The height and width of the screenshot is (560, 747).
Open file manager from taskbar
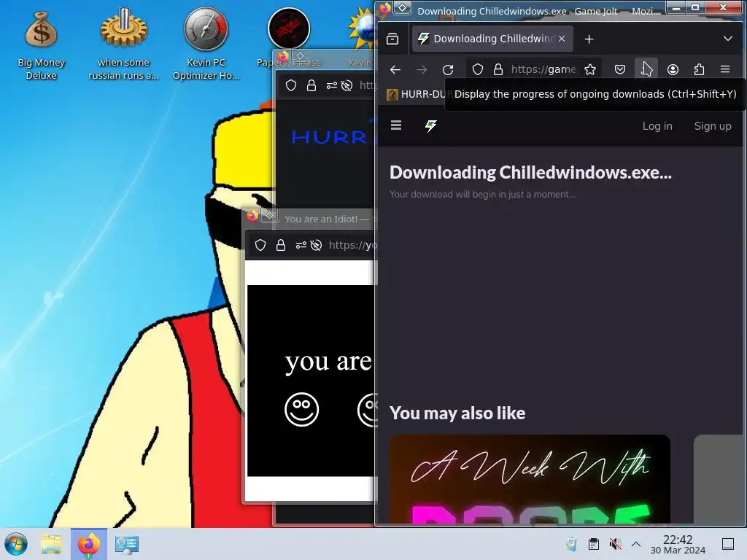tap(51, 544)
